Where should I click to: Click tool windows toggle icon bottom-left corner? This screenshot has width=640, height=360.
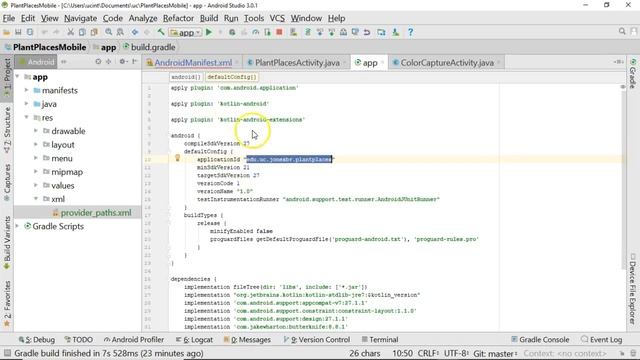(x=7, y=353)
